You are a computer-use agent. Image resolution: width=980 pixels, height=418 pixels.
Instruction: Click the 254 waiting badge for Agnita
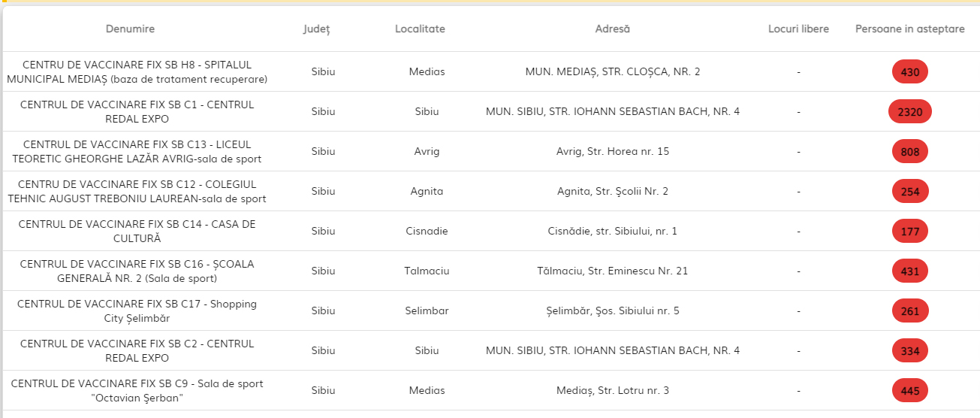point(910,192)
